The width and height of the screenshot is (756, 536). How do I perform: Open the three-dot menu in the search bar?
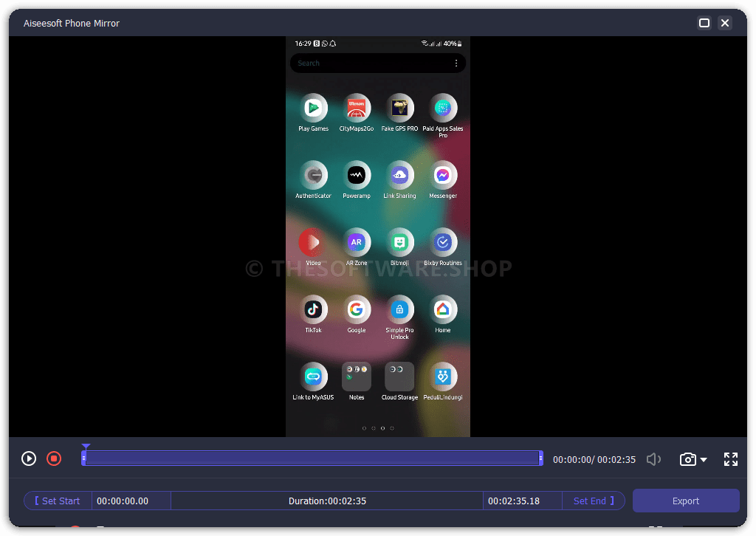[456, 63]
